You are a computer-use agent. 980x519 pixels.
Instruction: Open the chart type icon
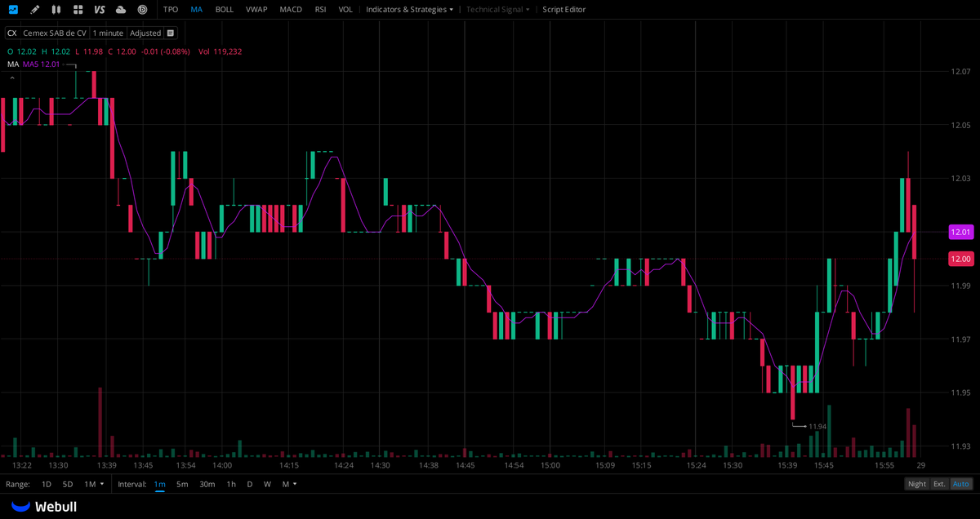[13, 10]
